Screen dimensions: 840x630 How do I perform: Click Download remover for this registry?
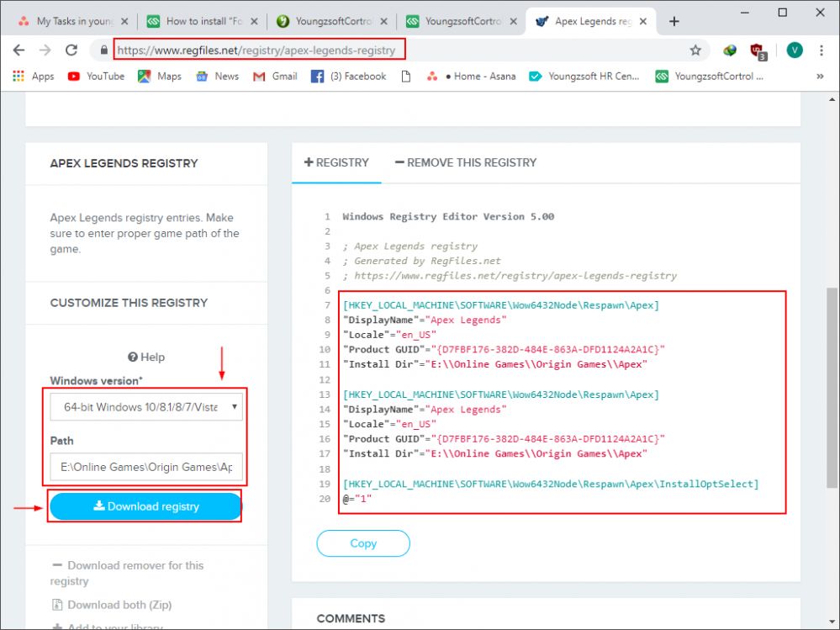point(128,573)
